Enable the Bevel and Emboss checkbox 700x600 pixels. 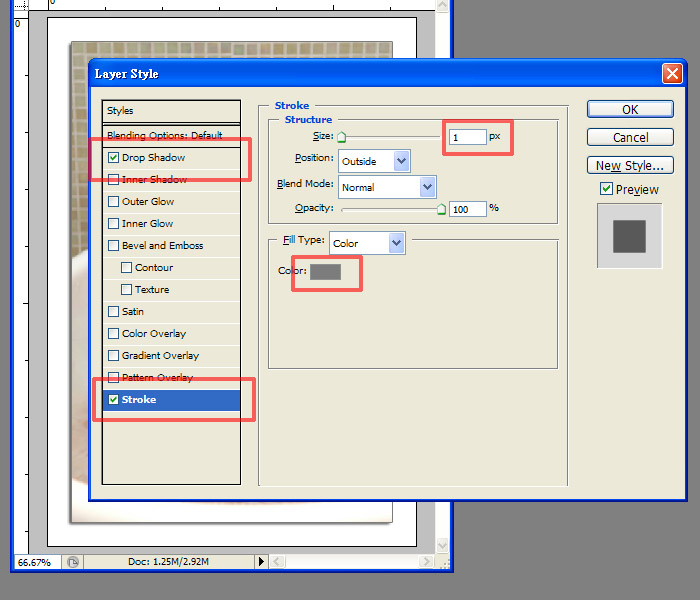coord(114,246)
